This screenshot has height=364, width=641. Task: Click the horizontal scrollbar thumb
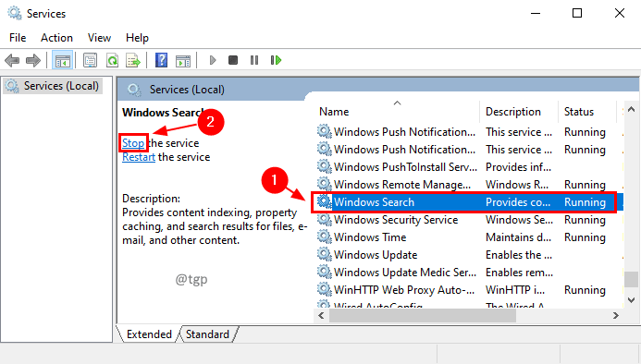click(x=423, y=315)
